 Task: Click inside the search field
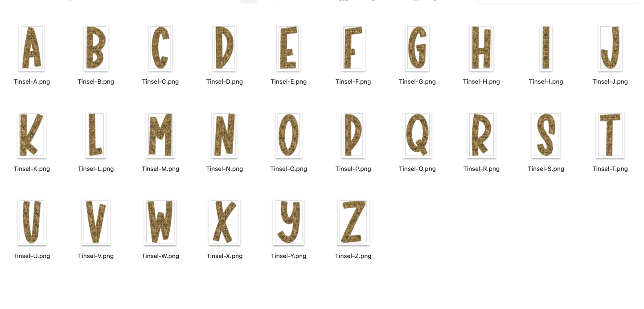(557, 1)
